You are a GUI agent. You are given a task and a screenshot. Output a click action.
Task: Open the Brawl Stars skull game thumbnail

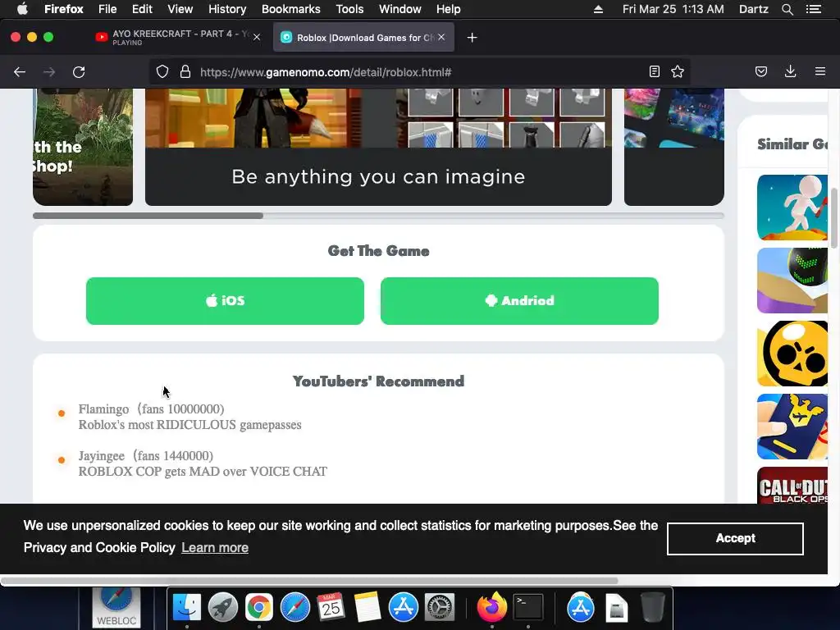[792, 354]
